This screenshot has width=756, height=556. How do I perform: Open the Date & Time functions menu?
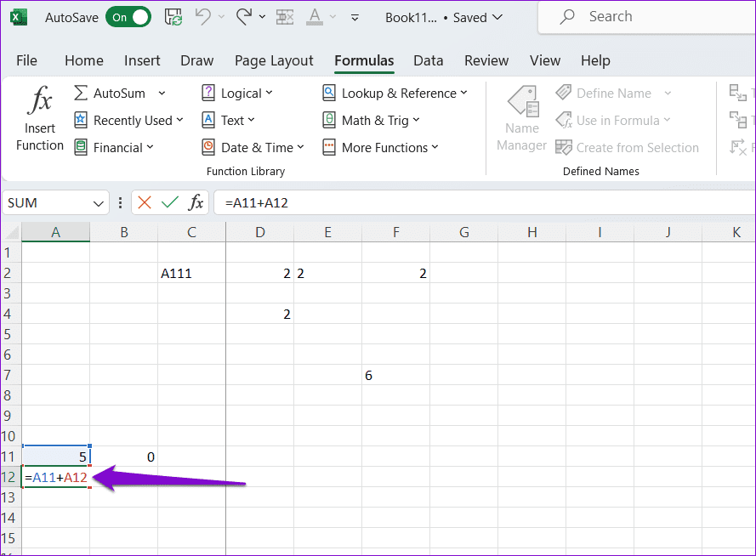[253, 147]
